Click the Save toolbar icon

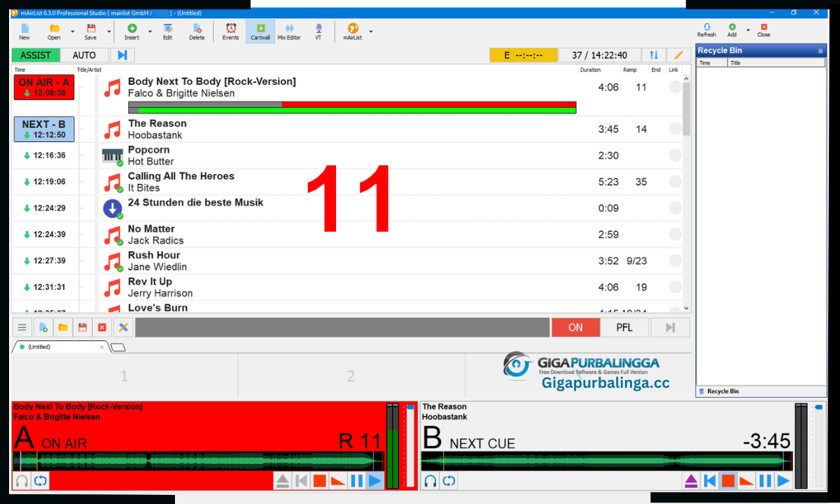(91, 31)
